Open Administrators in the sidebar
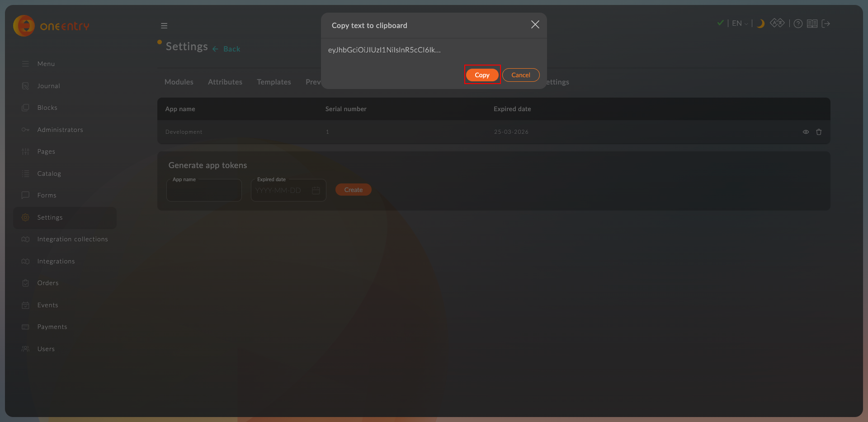The width and height of the screenshot is (868, 422). (x=65, y=130)
